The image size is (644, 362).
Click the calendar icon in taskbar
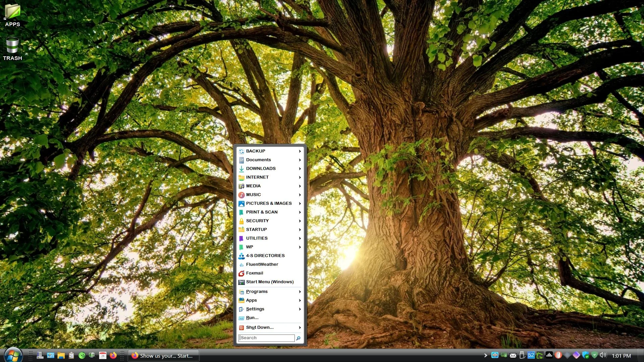[103, 355]
